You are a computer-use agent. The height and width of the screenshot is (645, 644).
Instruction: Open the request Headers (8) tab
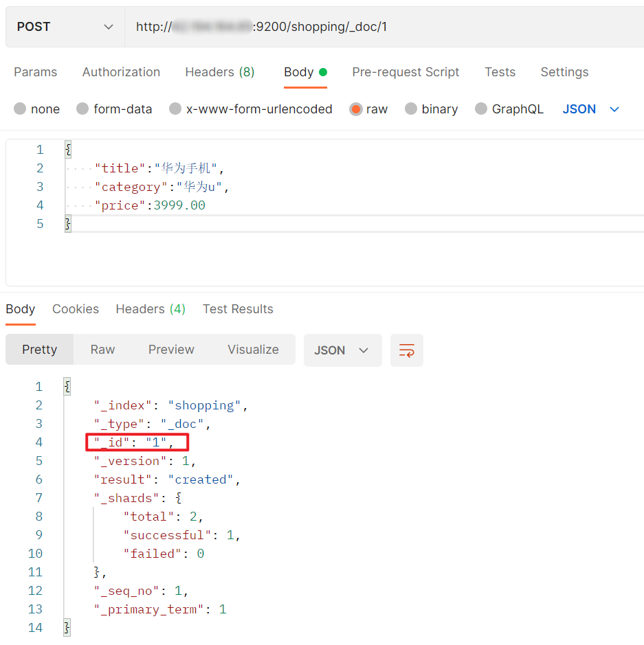click(x=220, y=72)
